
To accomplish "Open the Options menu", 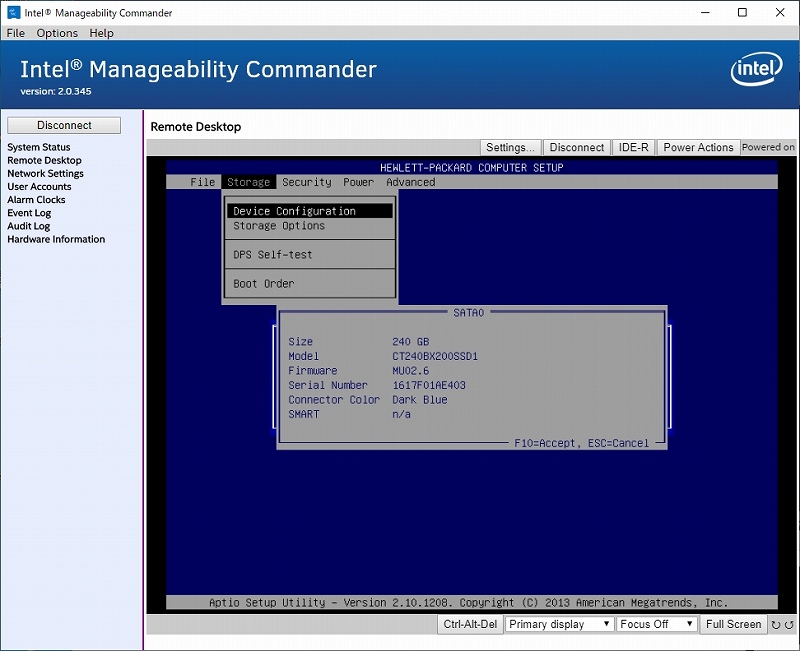I will point(57,33).
